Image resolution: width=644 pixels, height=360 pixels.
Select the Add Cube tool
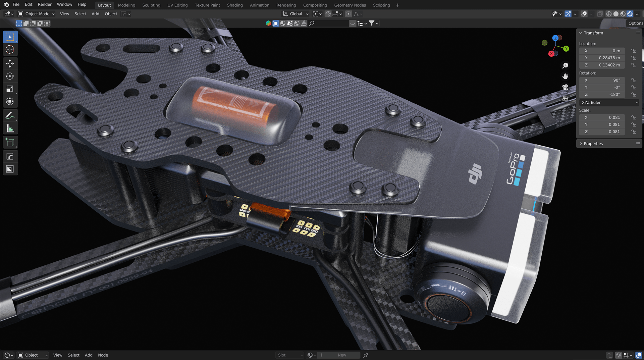[10, 143]
